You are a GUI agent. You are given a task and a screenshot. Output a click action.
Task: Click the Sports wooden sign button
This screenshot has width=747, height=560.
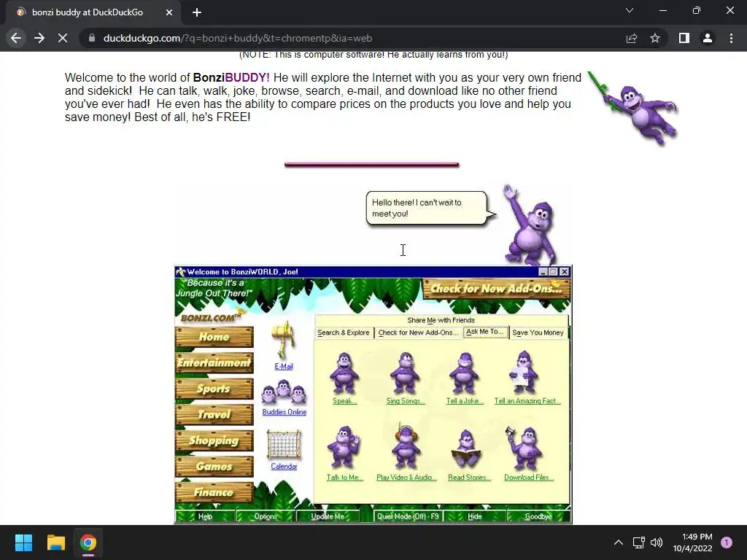point(214,389)
